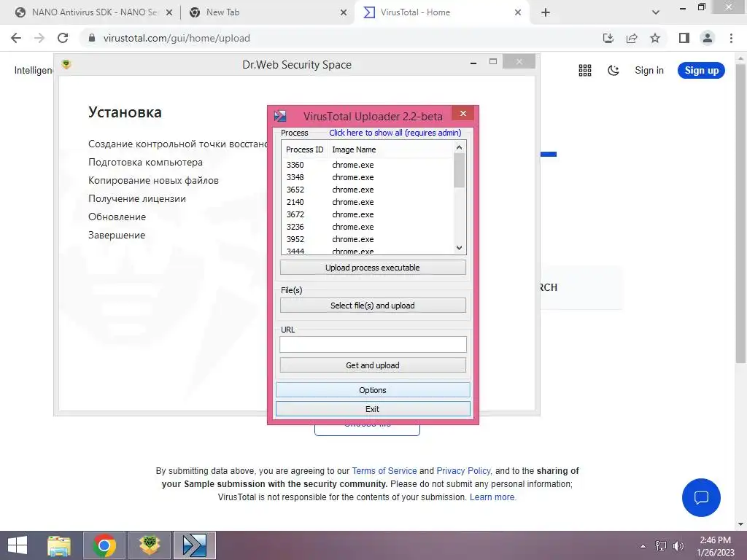Viewport: 747px width, 560px height.
Task: Click the process list scrollbar thumb
Action: tap(459, 171)
